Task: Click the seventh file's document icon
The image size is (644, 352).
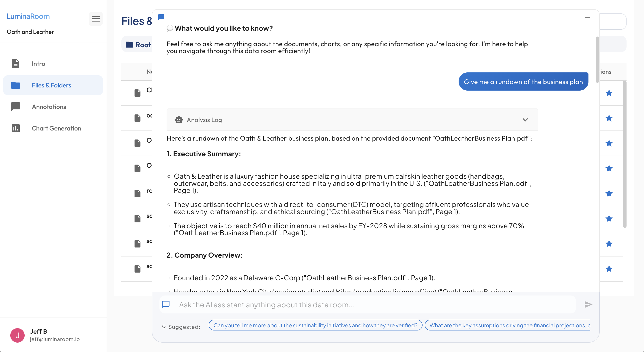Action: pyautogui.click(x=137, y=243)
